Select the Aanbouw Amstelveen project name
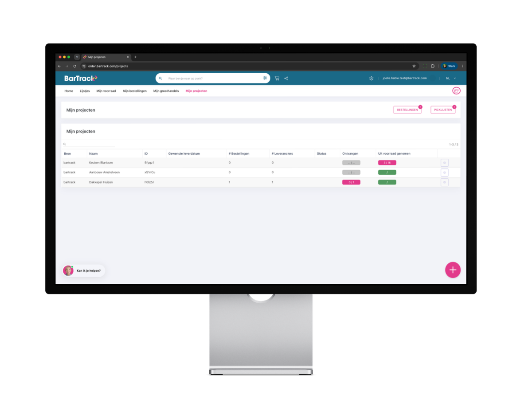 click(104, 172)
